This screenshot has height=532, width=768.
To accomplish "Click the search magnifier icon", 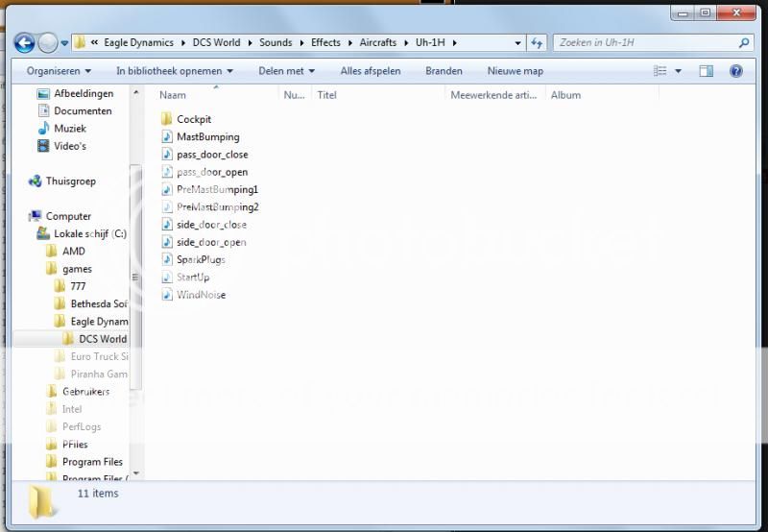I will click(x=743, y=43).
